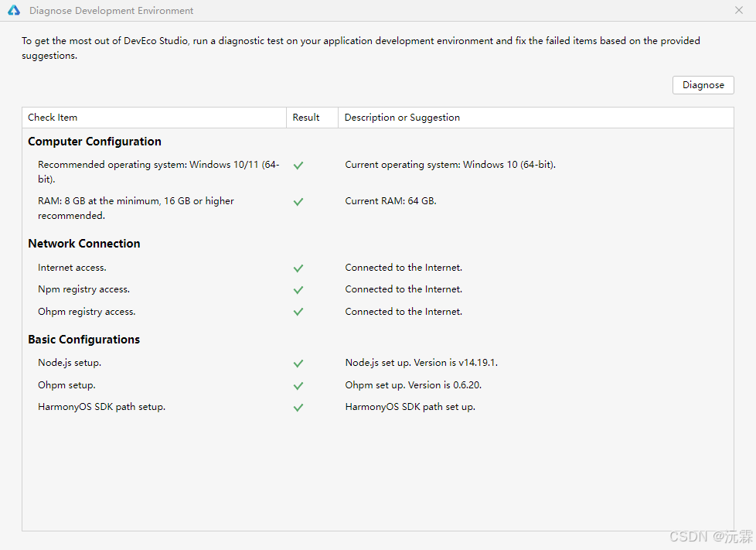Close the Diagnose Development Environment dialog
The image size is (756, 550).
coord(739,10)
